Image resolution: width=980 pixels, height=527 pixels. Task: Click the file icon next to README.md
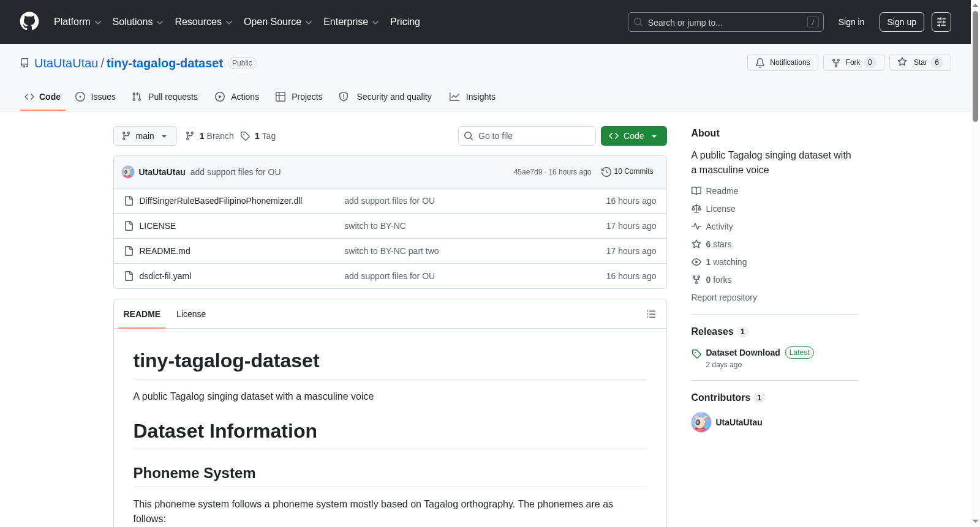pos(129,251)
